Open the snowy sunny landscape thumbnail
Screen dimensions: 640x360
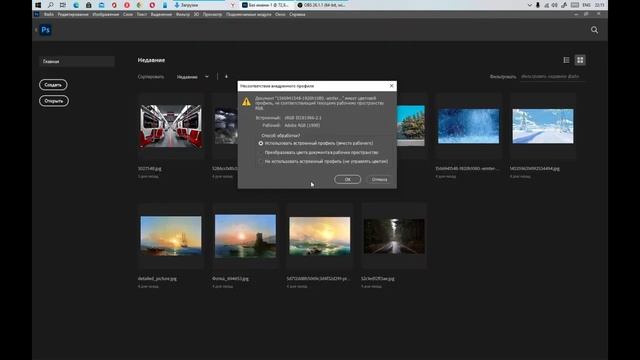[x=543, y=126]
